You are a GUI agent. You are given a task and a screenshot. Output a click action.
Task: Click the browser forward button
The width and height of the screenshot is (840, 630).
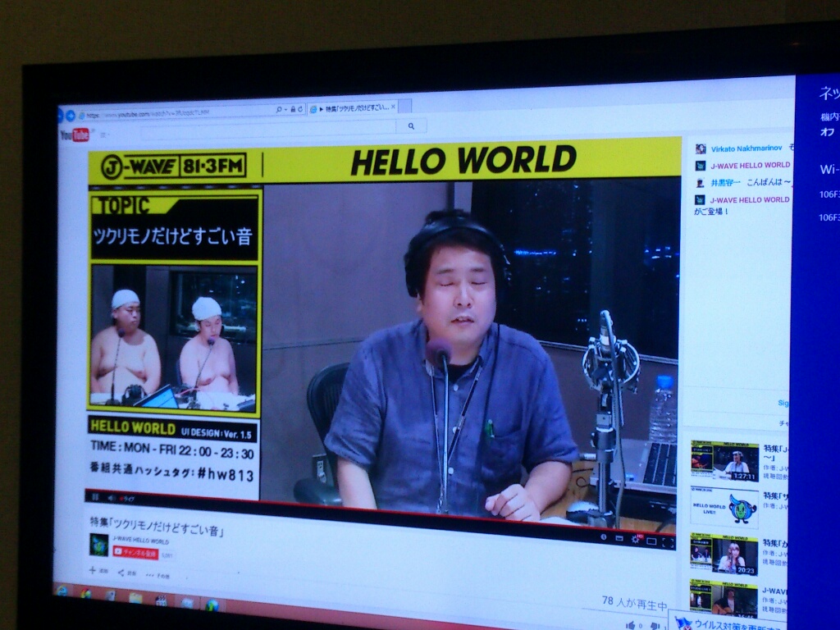click(x=71, y=116)
